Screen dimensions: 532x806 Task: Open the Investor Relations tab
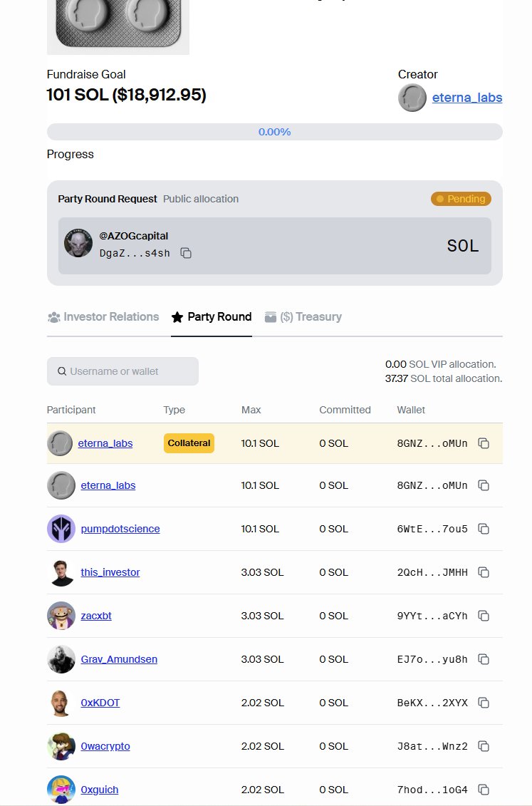103,316
